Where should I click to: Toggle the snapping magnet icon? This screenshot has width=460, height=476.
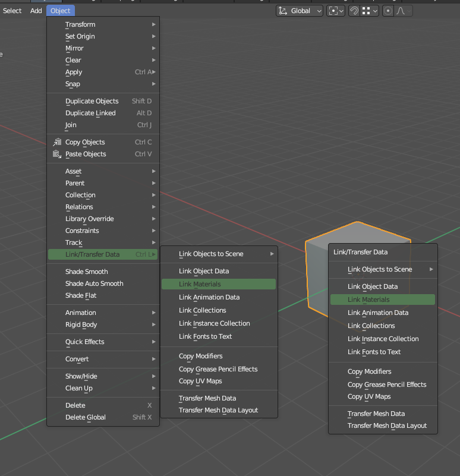(x=354, y=11)
